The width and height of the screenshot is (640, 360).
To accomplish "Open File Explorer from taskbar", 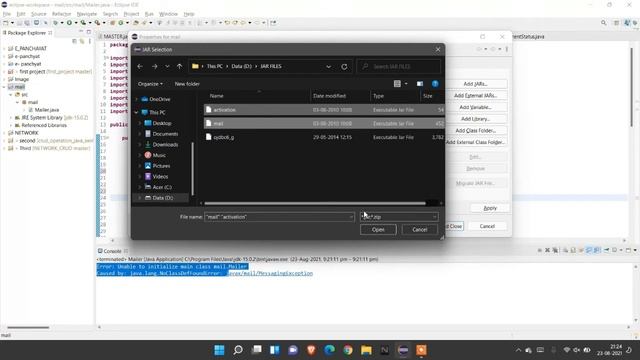I will click(x=366, y=350).
